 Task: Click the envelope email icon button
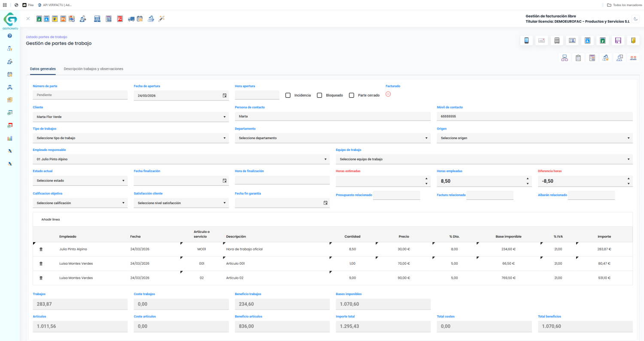click(541, 41)
